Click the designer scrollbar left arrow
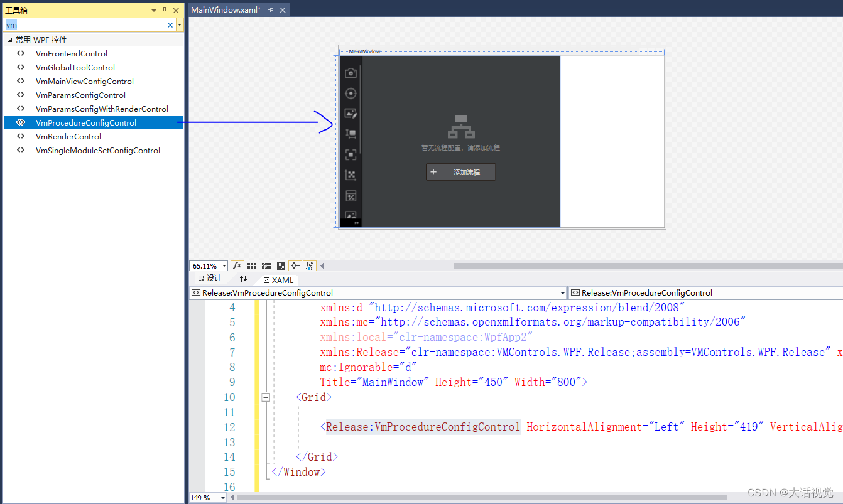Screen dimensions: 843x504 point(322,266)
